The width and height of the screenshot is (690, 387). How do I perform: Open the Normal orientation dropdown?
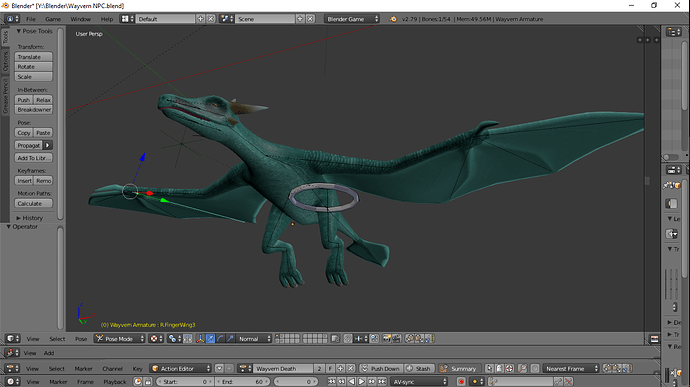[255, 339]
